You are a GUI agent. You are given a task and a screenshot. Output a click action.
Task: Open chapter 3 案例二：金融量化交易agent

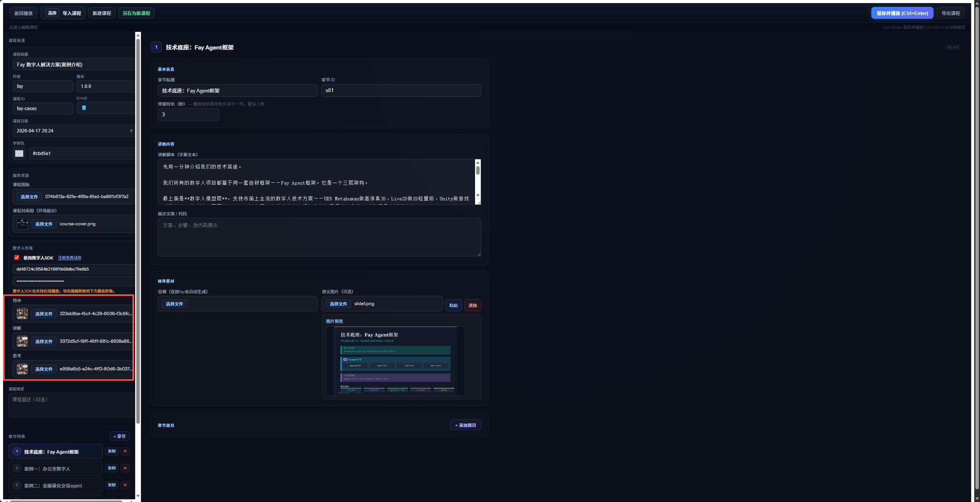click(56, 485)
